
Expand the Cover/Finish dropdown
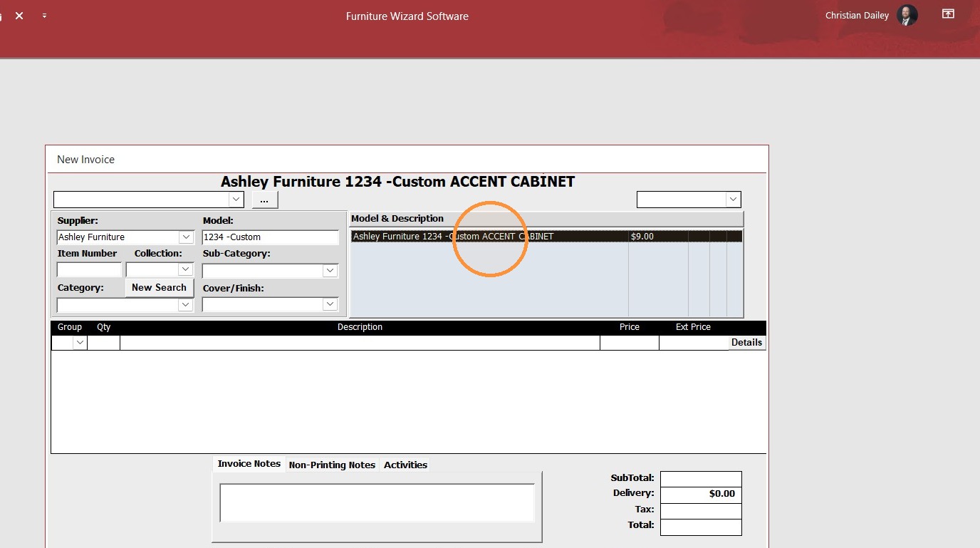[x=330, y=305]
